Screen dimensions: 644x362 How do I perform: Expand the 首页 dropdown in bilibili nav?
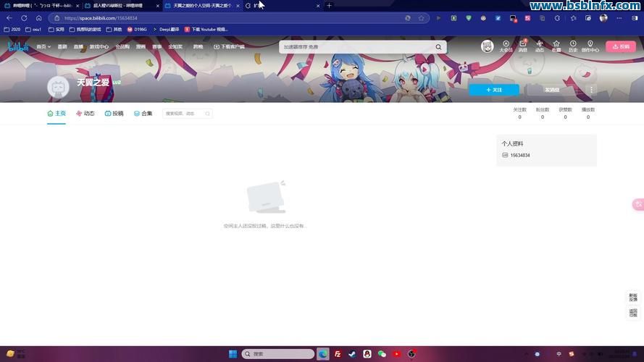(x=43, y=47)
